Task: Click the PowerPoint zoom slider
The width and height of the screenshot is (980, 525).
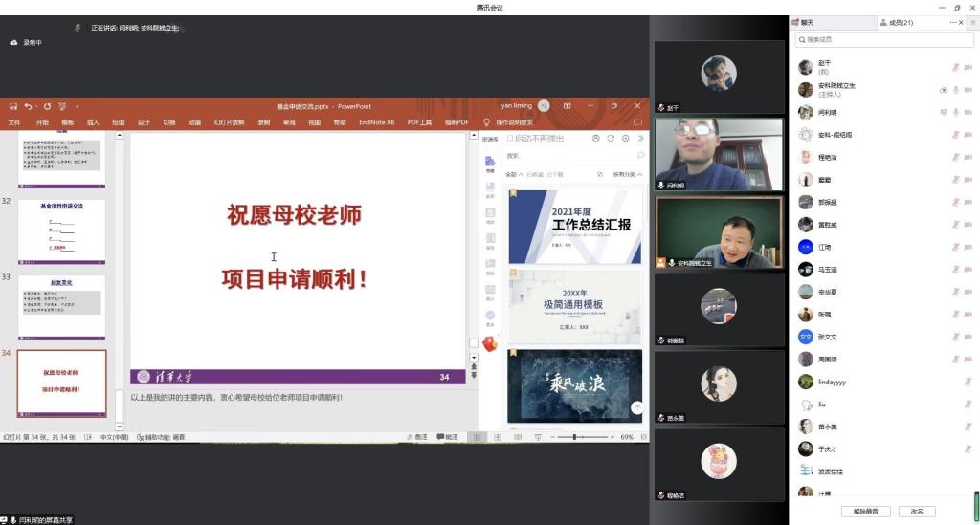Action: point(573,437)
